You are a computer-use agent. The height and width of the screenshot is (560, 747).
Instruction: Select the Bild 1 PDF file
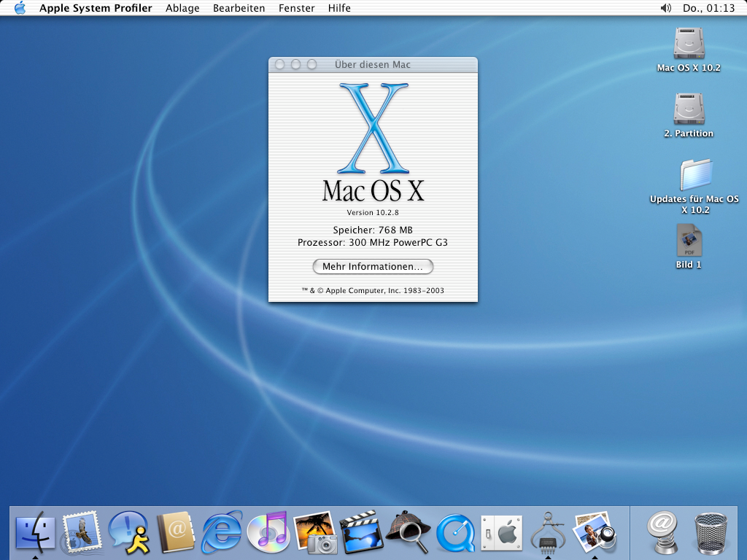[689, 241]
